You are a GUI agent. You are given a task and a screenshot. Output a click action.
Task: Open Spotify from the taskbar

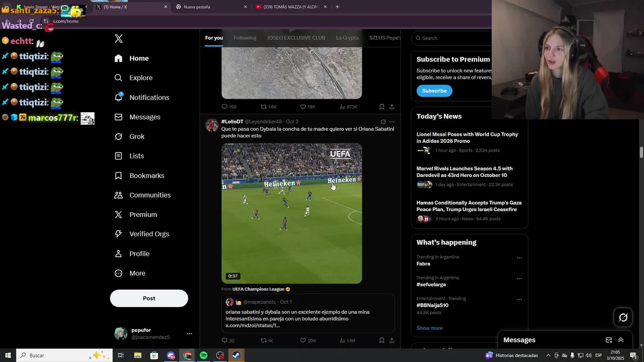[203, 355]
